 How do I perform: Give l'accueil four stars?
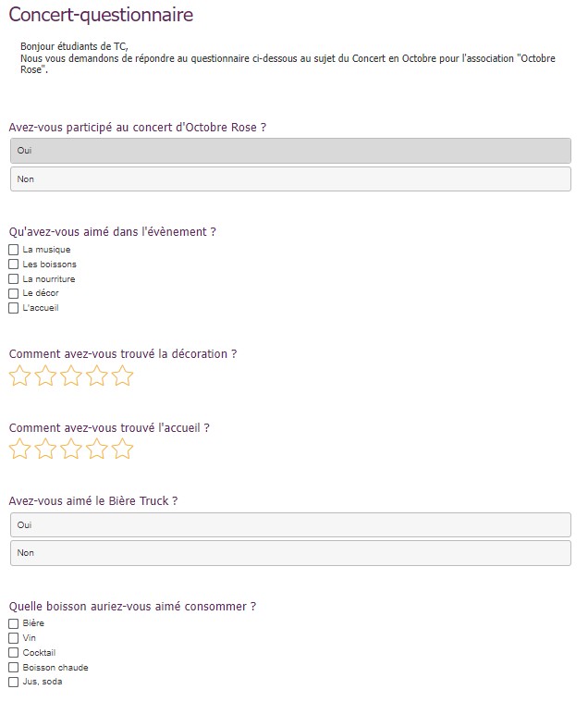(97, 449)
